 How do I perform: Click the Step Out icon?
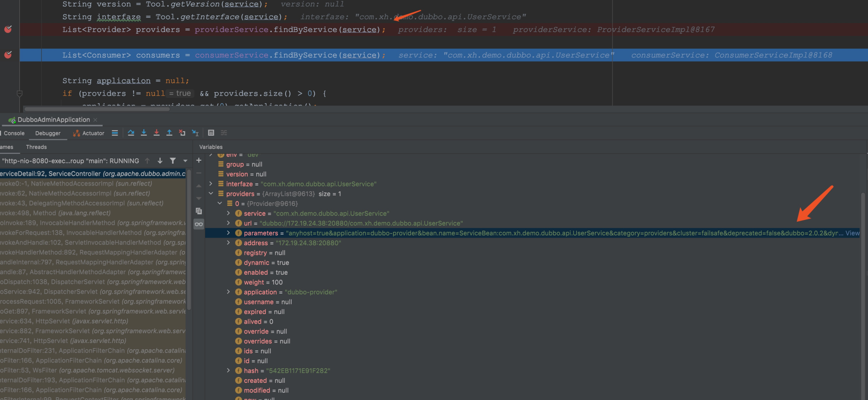tap(169, 133)
